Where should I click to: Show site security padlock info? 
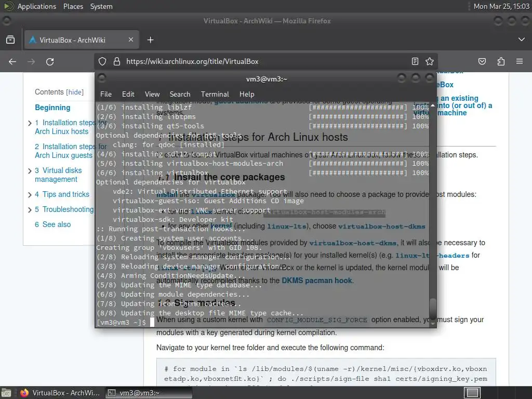(x=117, y=61)
